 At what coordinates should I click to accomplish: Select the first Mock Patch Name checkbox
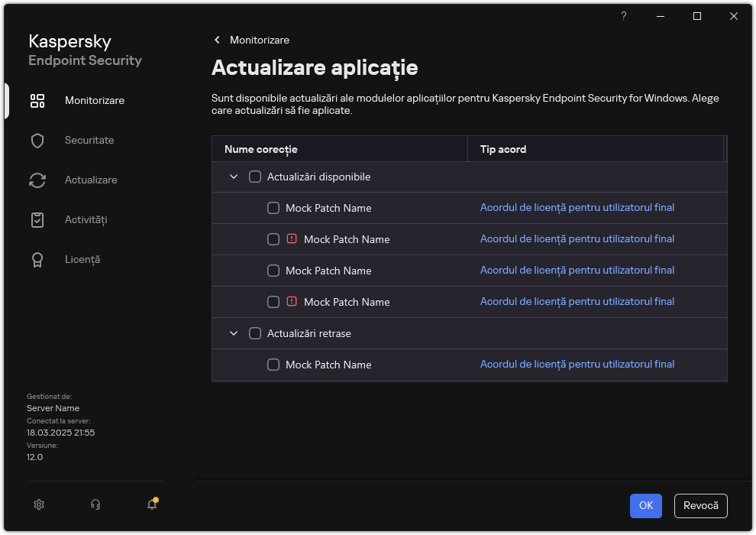click(x=273, y=208)
